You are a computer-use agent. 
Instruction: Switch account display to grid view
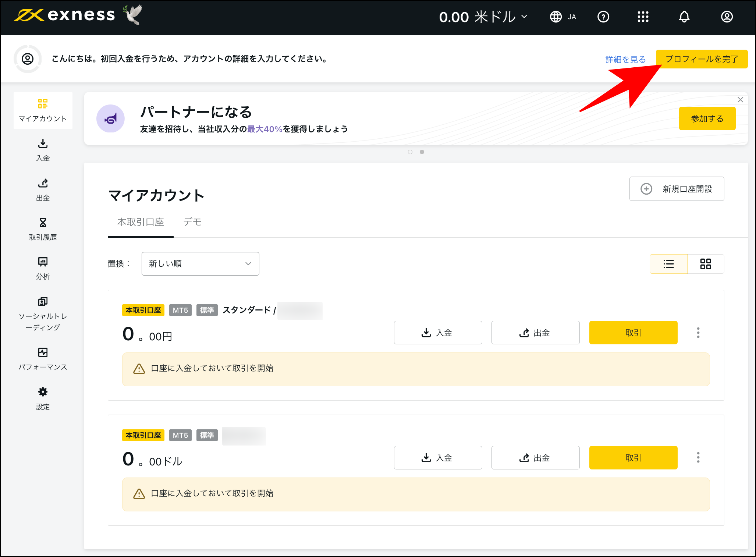706,264
